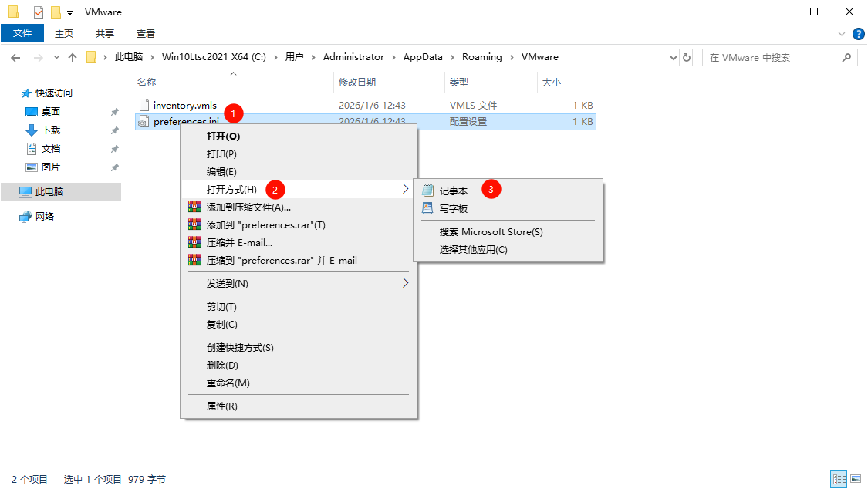Open the quick access toolbar customize dropdown

point(69,12)
